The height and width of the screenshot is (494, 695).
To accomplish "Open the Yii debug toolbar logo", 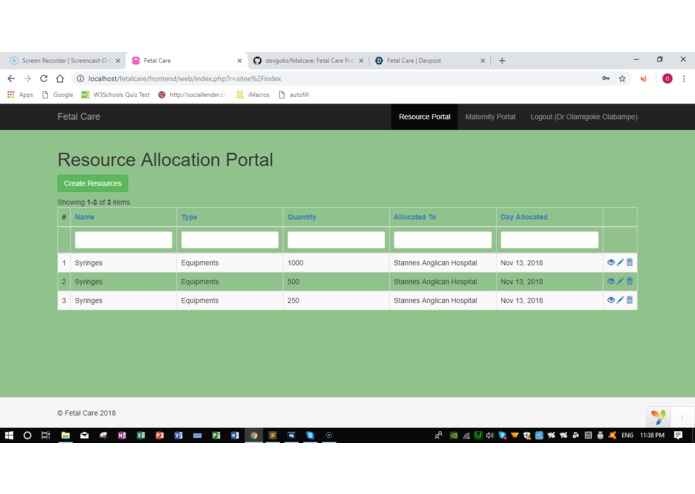I will [x=658, y=417].
